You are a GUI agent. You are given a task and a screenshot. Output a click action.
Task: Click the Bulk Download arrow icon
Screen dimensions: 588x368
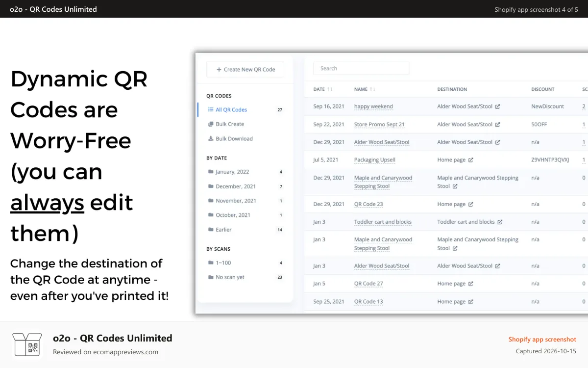tap(211, 139)
